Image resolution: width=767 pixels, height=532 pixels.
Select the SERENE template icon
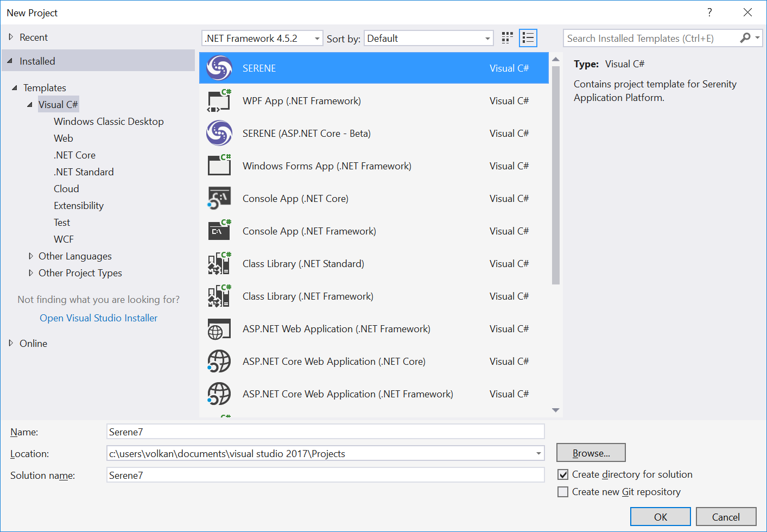(219, 68)
